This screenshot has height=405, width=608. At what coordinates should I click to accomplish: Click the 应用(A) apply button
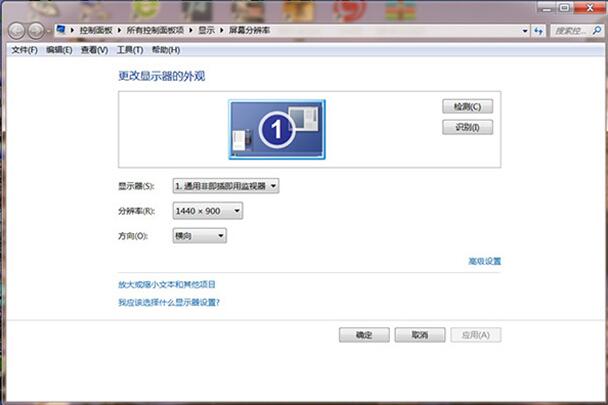(x=476, y=335)
